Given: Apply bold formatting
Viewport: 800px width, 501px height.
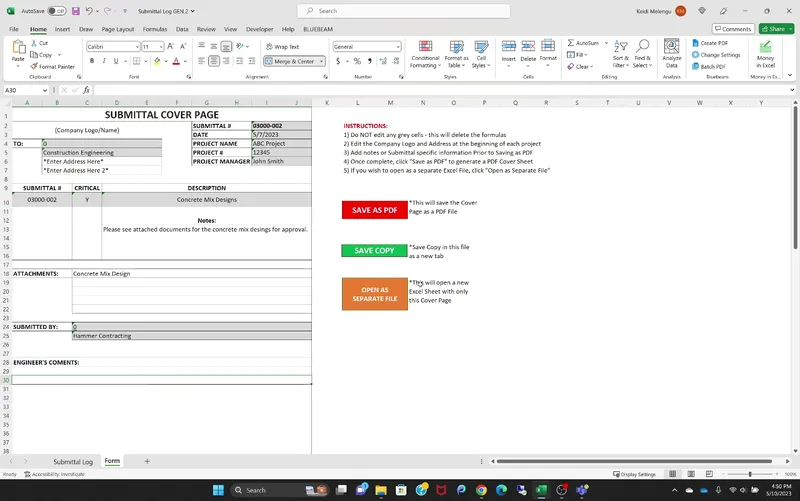Looking at the screenshot, I should tap(92, 61).
